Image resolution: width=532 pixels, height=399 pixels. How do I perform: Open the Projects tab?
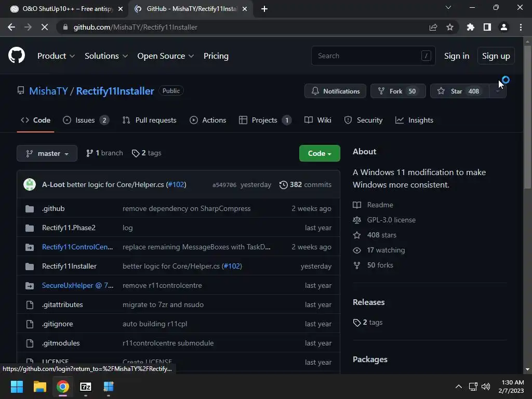[265, 120]
